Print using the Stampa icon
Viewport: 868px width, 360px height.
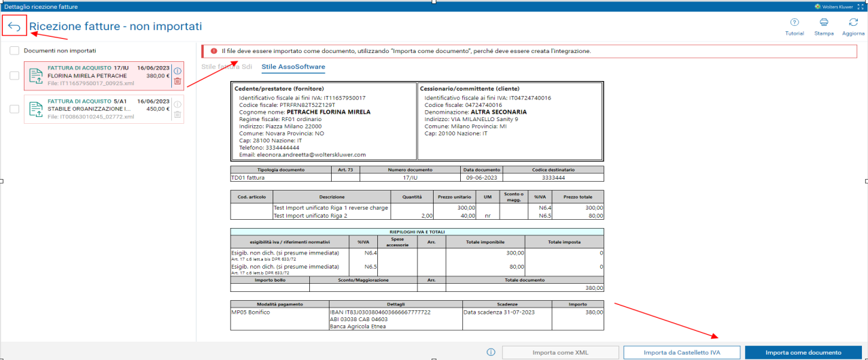pos(823,22)
